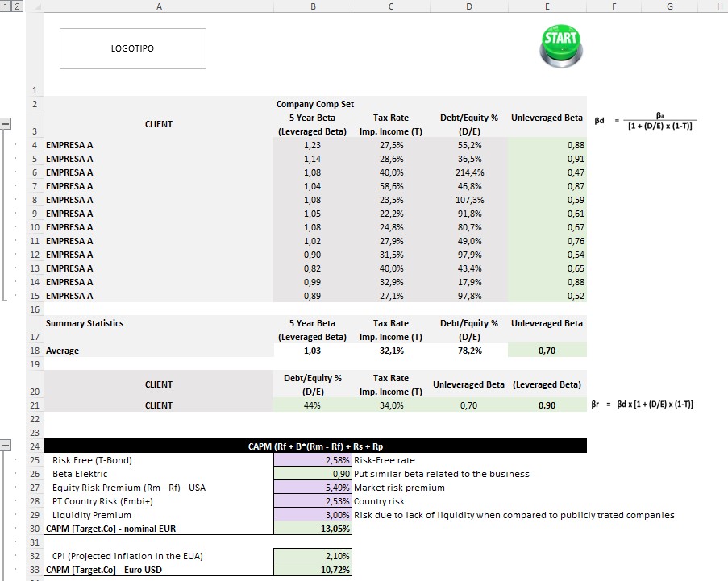
Task: Select column E header
Action: pos(547,6)
